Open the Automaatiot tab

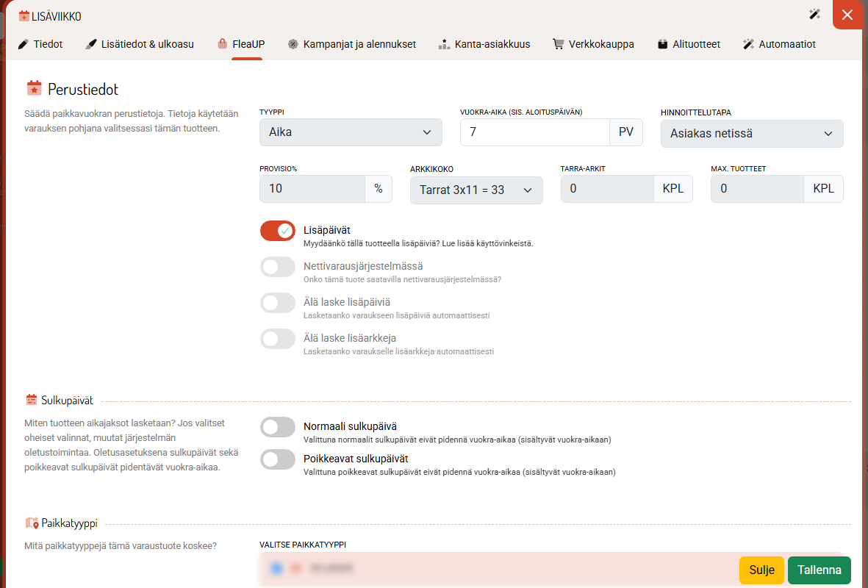click(x=779, y=44)
